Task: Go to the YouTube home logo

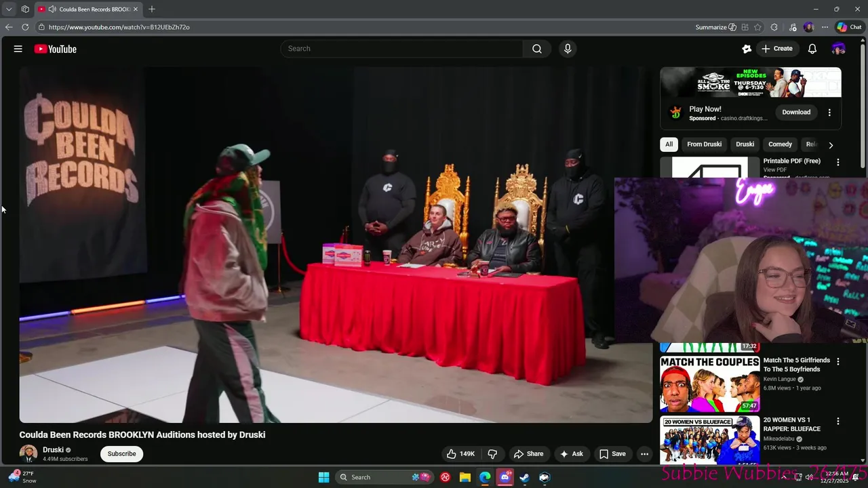Action: 55,49
